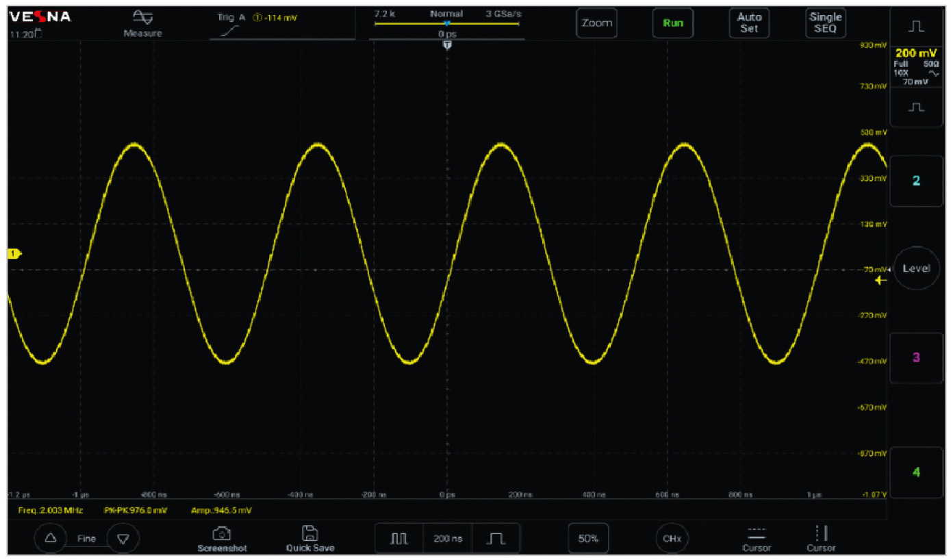This screenshot has height=560, width=951.
Task: Decrease timebase with multi-pulse icon
Action: click(399, 539)
